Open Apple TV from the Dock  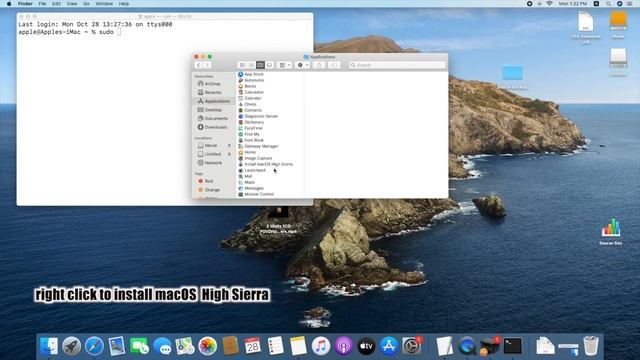click(x=367, y=346)
